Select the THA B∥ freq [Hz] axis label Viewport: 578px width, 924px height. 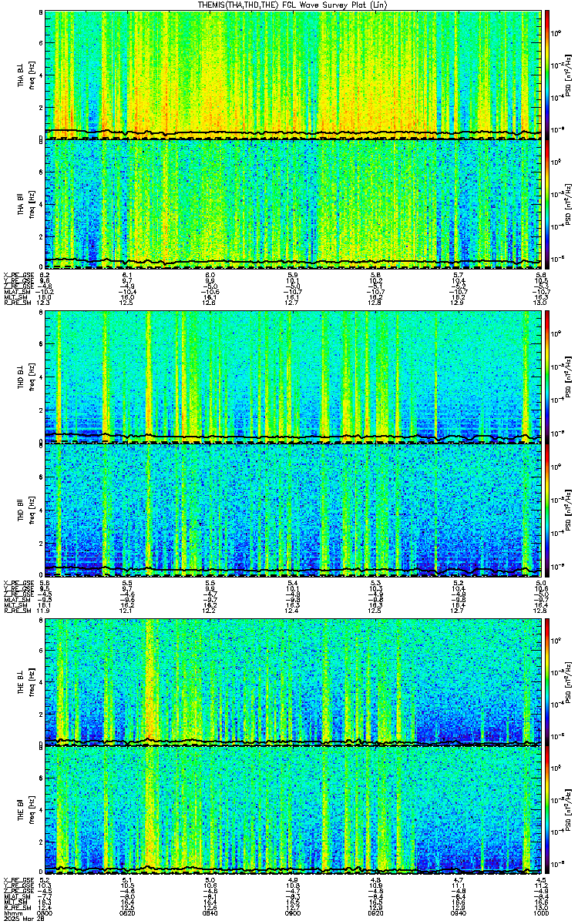click(25, 204)
